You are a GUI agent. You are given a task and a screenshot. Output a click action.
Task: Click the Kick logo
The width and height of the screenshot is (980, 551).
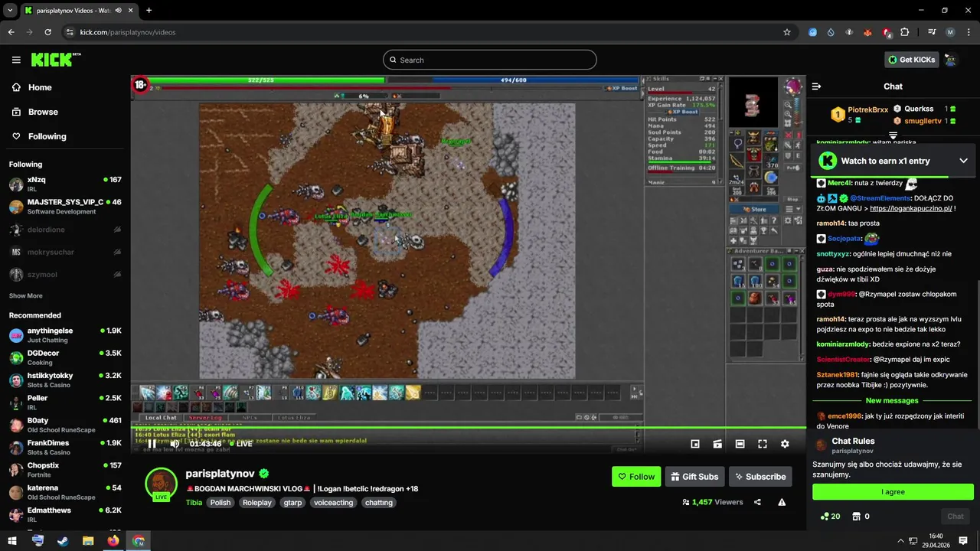[x=56, y=60]
